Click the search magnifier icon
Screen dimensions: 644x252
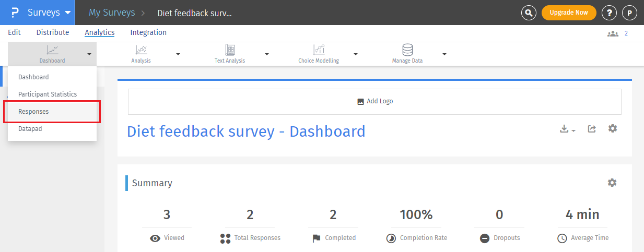pos(529,13)
